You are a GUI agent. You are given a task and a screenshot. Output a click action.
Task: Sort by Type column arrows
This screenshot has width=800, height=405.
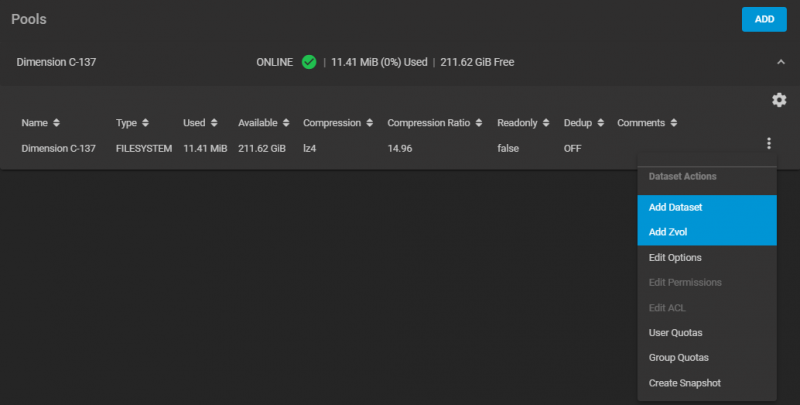click(x=146, y=123)
